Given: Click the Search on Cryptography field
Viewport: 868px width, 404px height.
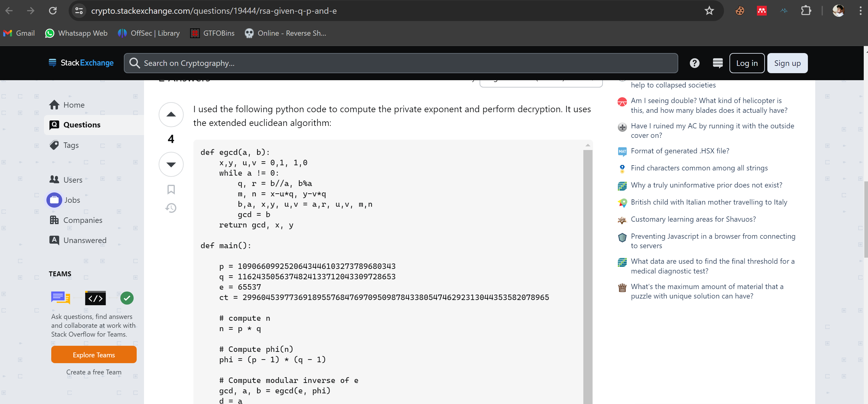Looking at the screenshot, I should click(x=401, y=63).
